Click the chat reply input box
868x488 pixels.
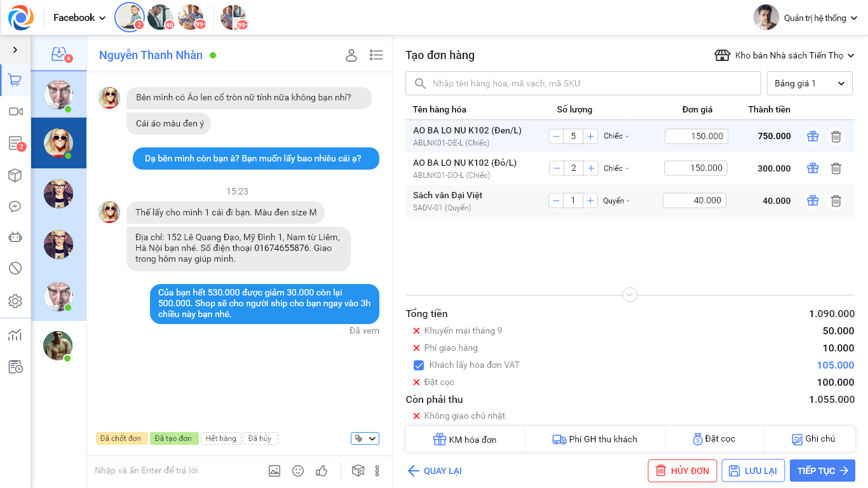coord(175,471)
